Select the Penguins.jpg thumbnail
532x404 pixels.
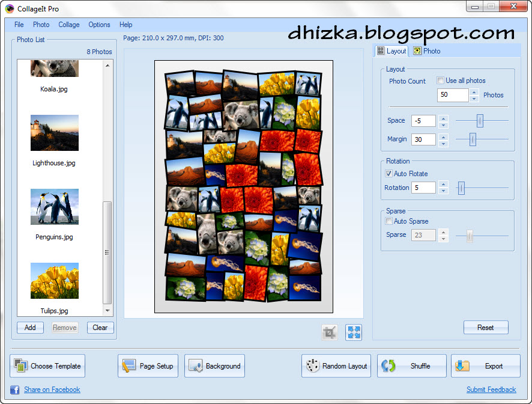[54, 207]
